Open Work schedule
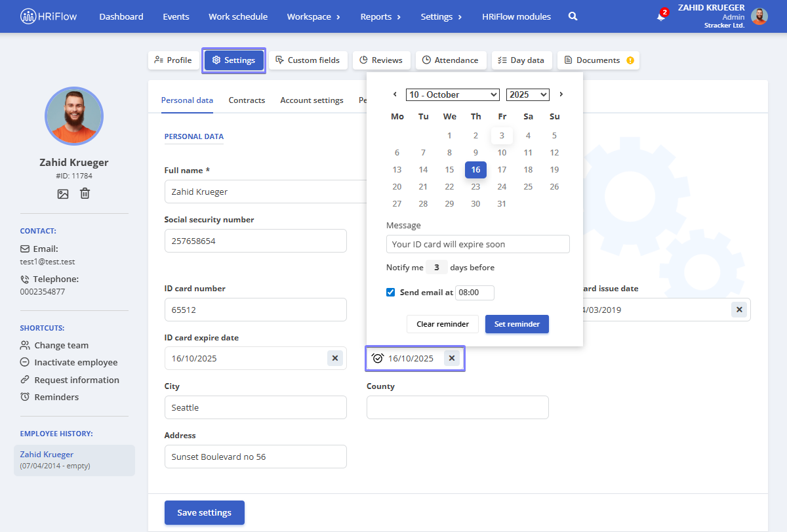The width and height of the screenshot is (787, 532). click(x=238, y=16)
